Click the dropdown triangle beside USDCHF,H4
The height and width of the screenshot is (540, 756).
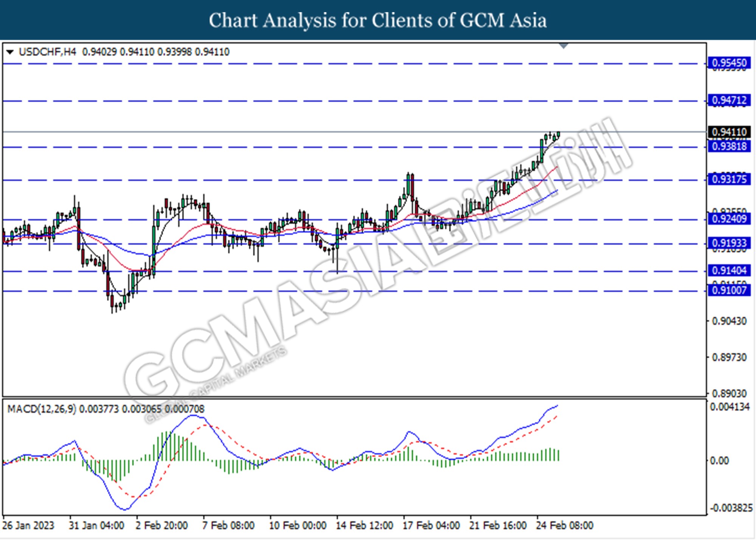point(10,52)
